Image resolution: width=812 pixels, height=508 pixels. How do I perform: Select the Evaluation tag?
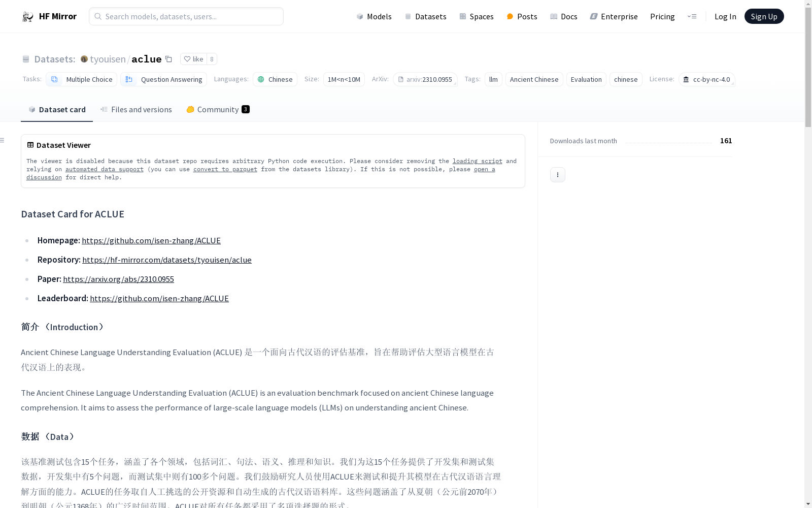[x=586, y=79]
